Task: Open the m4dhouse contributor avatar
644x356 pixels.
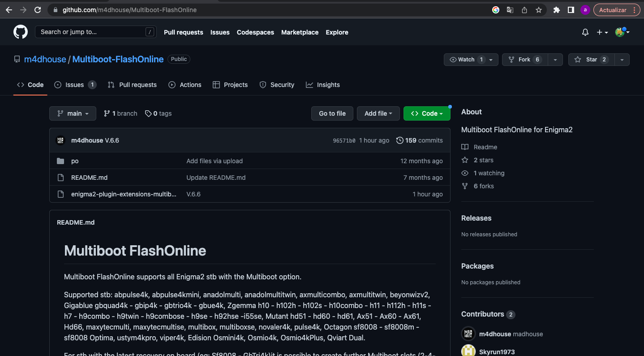Action: 468,334
